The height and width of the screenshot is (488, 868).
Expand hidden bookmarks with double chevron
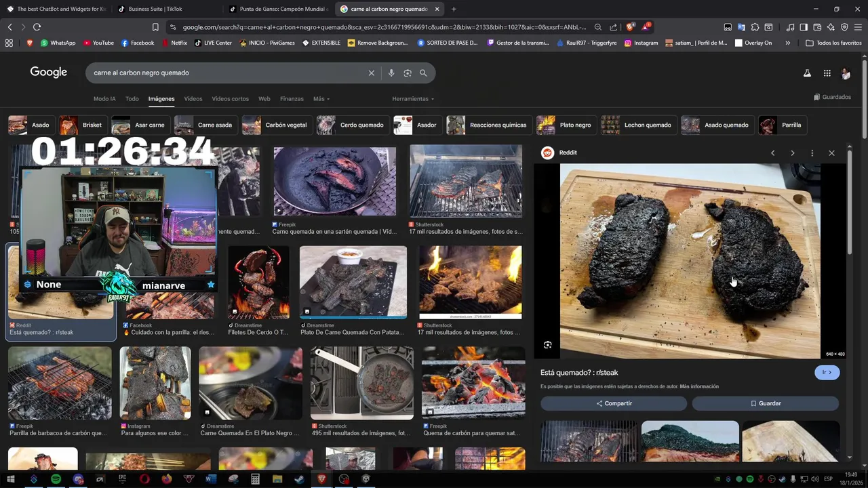click(787, 43)
